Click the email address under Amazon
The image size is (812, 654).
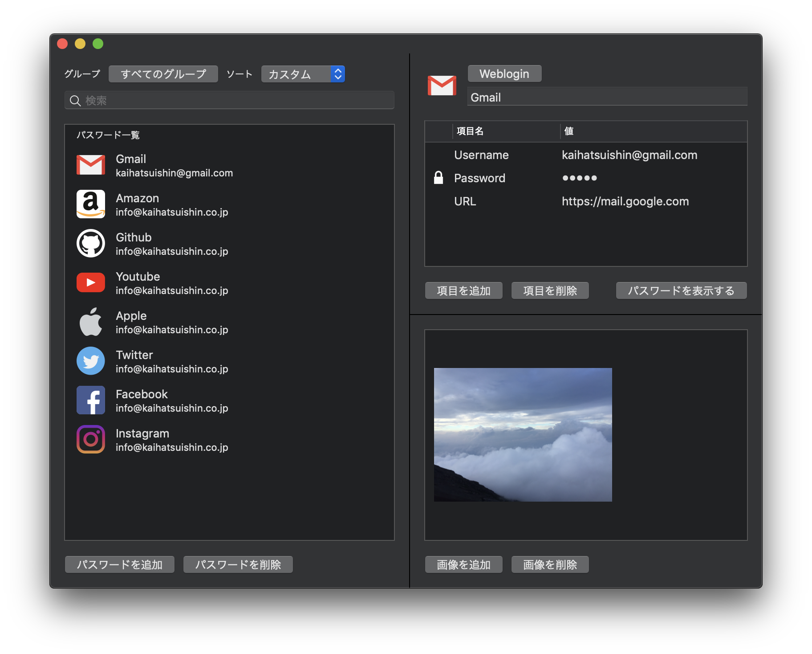click(172, 212)
